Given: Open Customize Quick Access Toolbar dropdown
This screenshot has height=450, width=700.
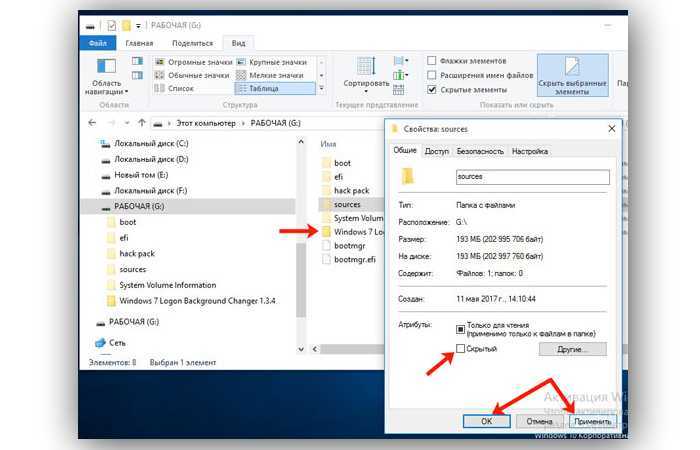Looking at the screenshot, I should (x=138, y=26).
